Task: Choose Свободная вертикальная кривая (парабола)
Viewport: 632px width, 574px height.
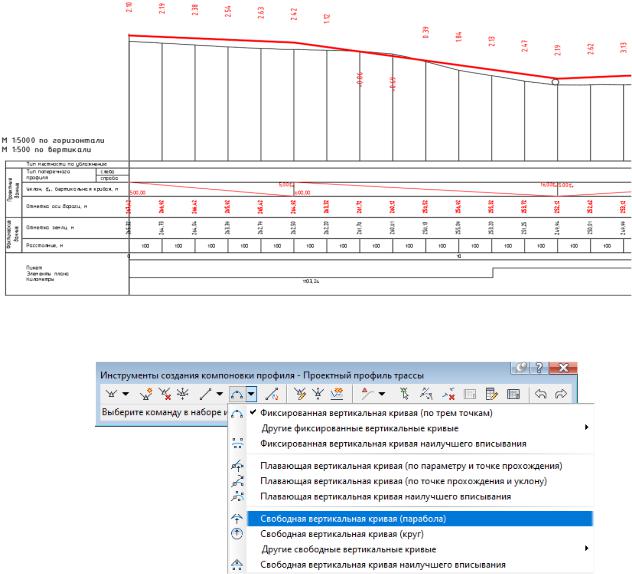Action: (420, 519)
